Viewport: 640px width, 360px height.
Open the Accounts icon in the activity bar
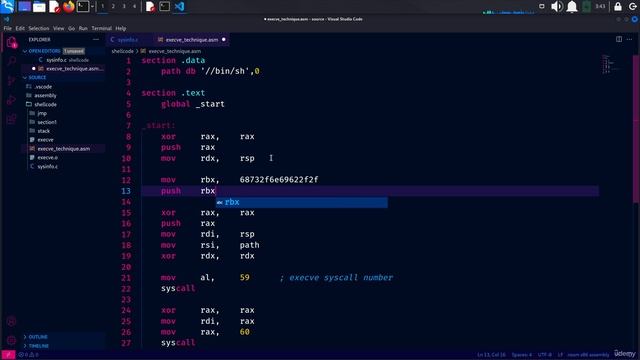point(11,321)
